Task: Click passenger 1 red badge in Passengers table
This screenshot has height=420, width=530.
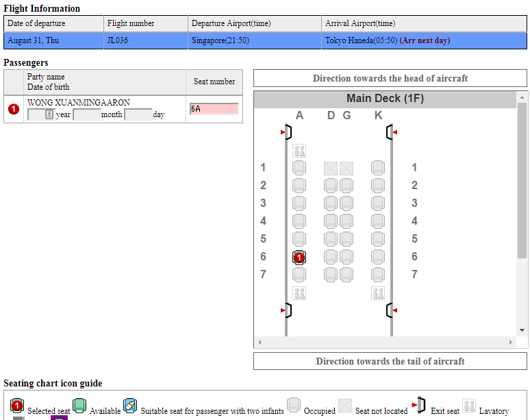Action: click(x=14, y=109)
